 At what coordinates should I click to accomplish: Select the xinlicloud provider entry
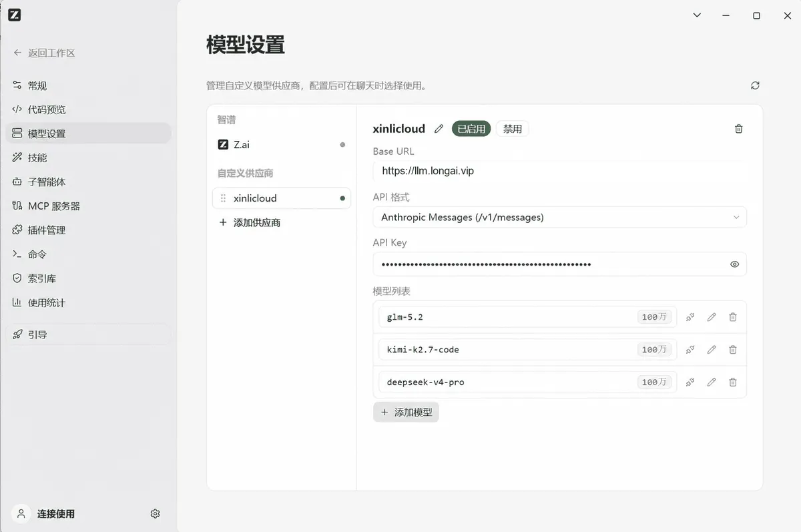click(x=282, y=198)
